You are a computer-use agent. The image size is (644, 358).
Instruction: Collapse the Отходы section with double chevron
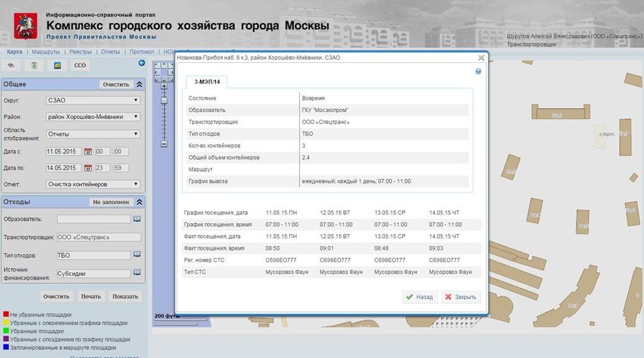[139, 202]
